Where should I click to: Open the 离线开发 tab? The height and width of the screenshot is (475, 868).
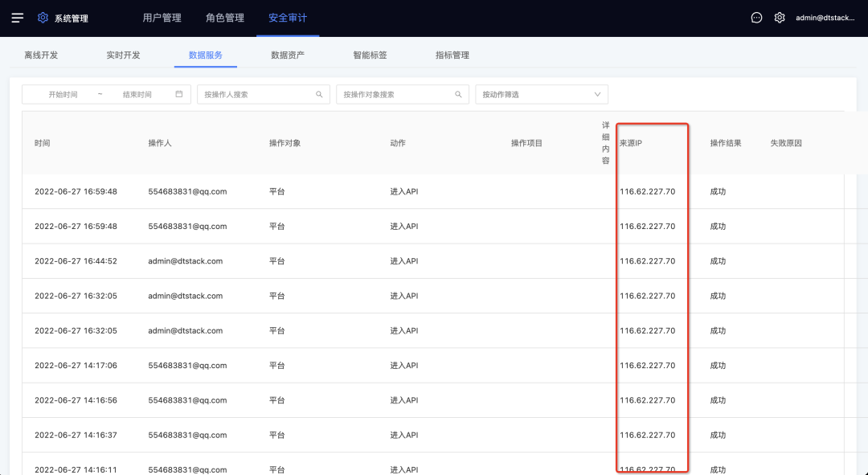pos(41,55)
